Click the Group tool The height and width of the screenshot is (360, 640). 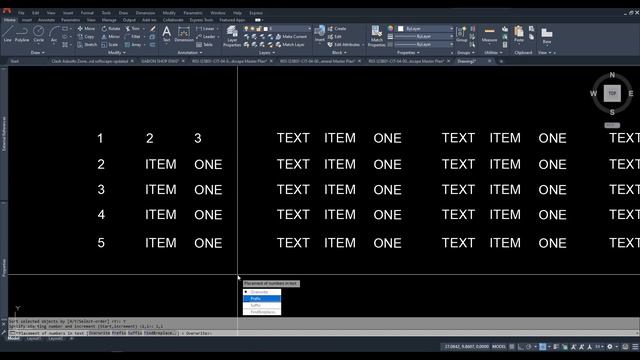[x=462, y=34]
